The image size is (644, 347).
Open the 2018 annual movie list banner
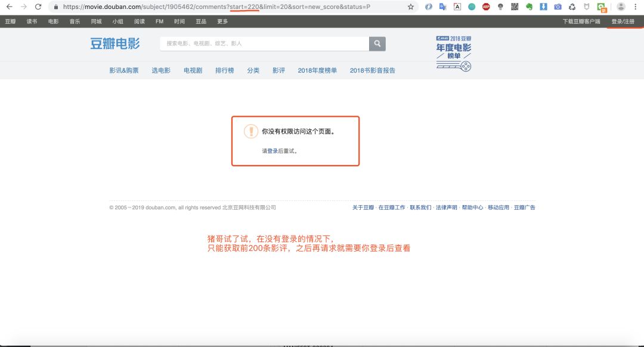click(453, 54)
